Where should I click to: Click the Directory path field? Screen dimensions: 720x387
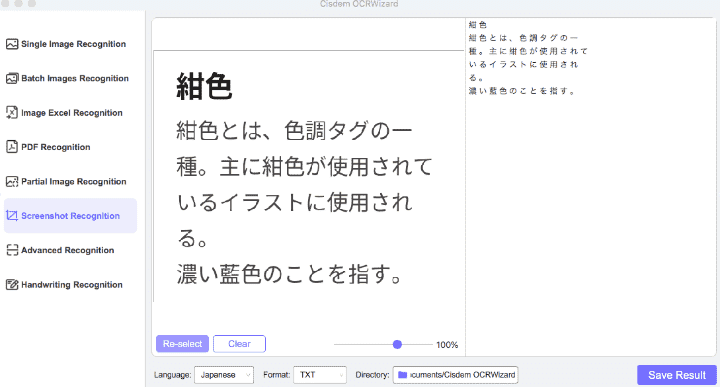(456, 375)
